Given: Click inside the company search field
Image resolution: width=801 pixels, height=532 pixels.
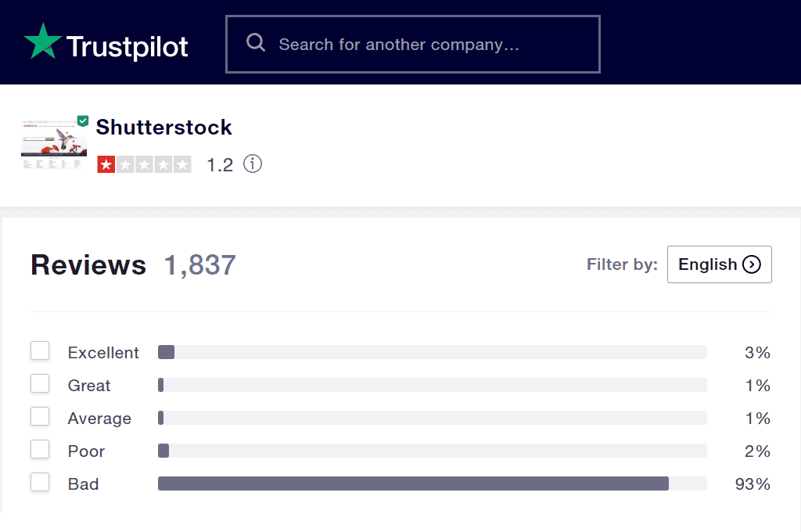Looking at the screenshot, I should click(x=413, y=44).
